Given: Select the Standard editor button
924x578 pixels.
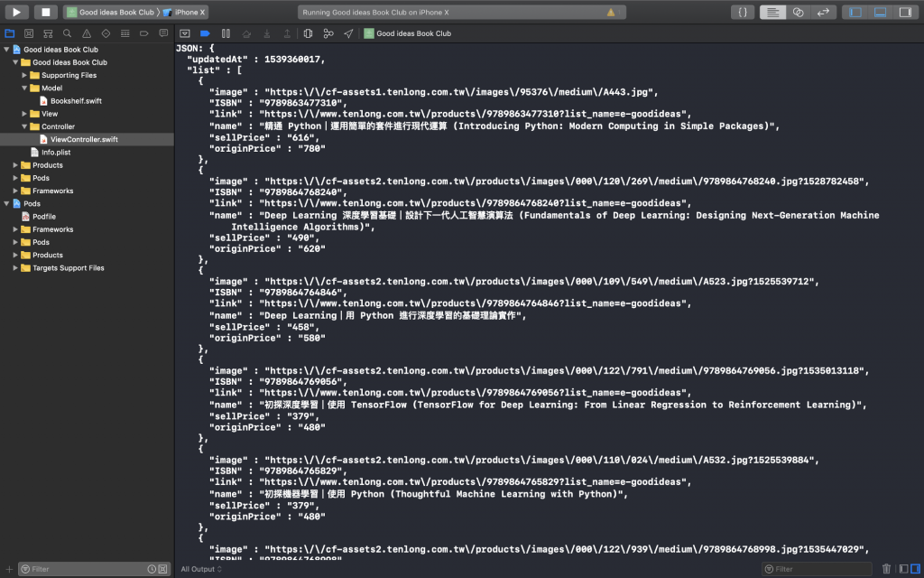Looking at the screenshot, I should click(x=772, y=12).
